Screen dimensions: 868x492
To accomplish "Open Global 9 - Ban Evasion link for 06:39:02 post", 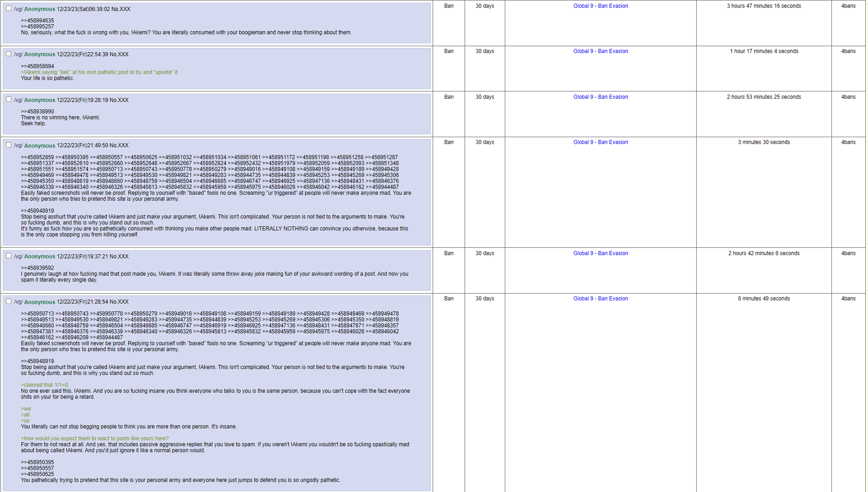I will pyautogui.click(x=601, y=6).
